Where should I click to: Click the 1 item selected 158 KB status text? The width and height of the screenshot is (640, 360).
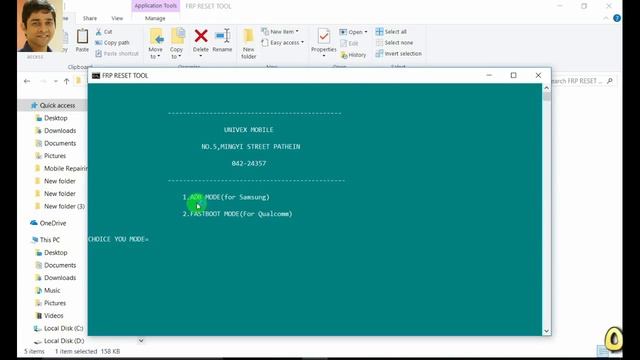pyautogui.click(x=87, y=351)
